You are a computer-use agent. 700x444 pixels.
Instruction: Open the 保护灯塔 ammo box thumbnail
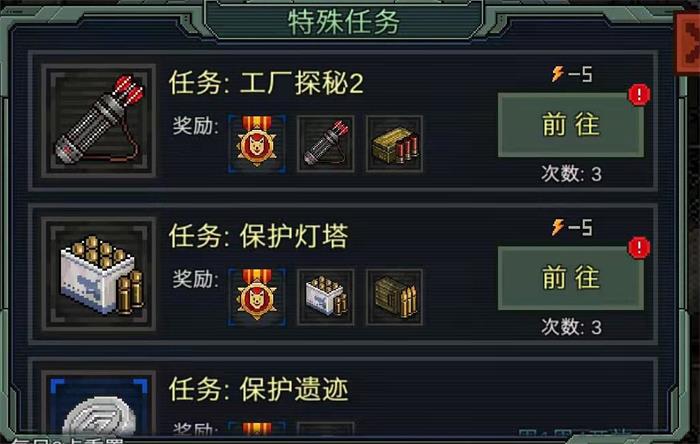(99, 274)
